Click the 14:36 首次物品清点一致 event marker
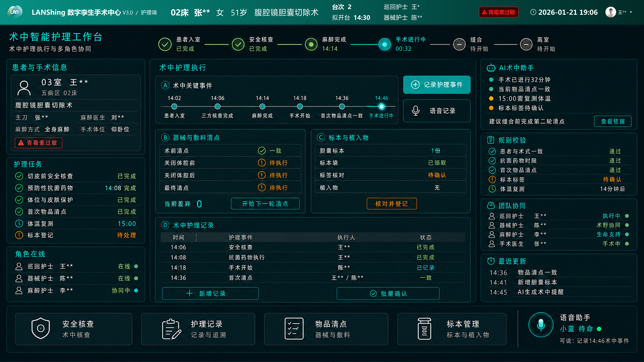 tap(342, 107)
